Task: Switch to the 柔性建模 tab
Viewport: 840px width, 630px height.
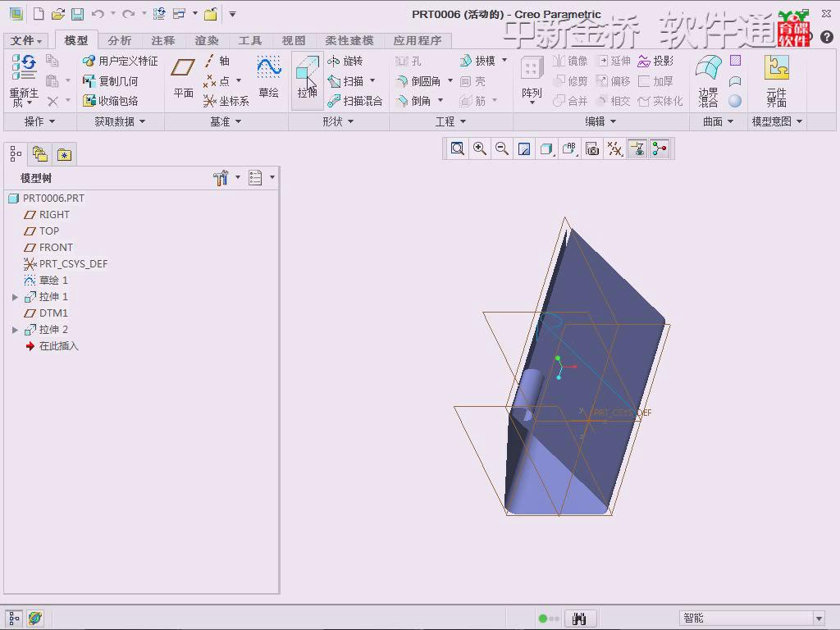Action: pos(349,41)
